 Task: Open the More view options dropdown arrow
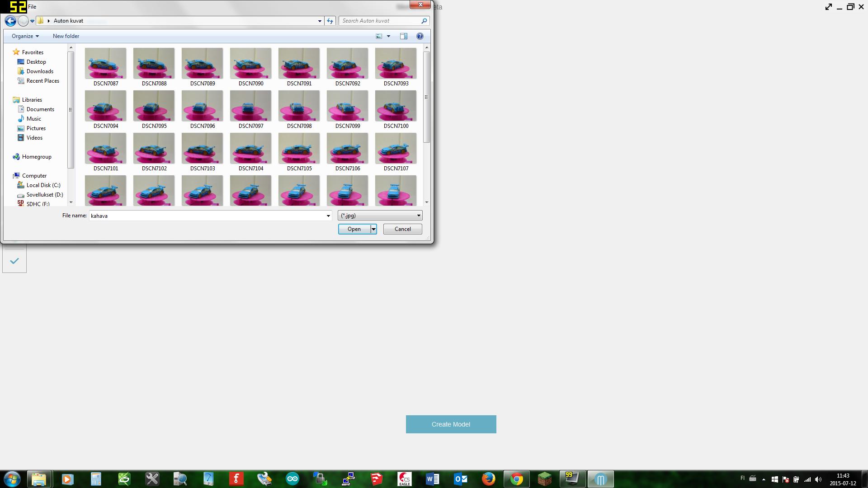click(388, 36)
